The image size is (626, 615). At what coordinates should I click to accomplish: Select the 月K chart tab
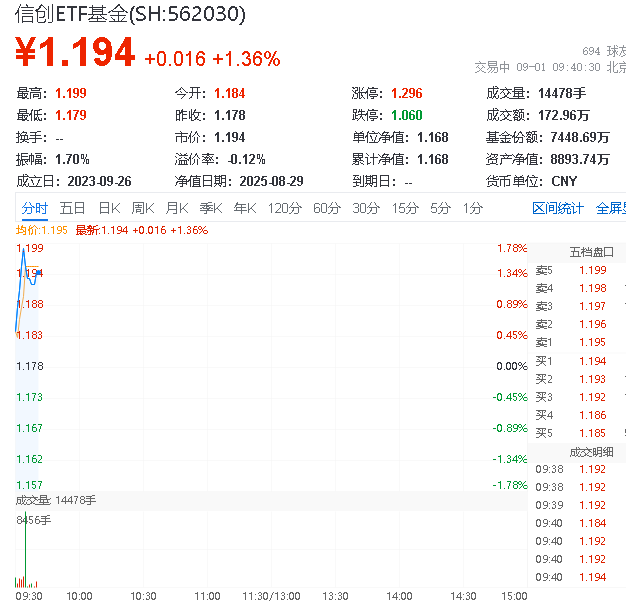coord(177,208)
